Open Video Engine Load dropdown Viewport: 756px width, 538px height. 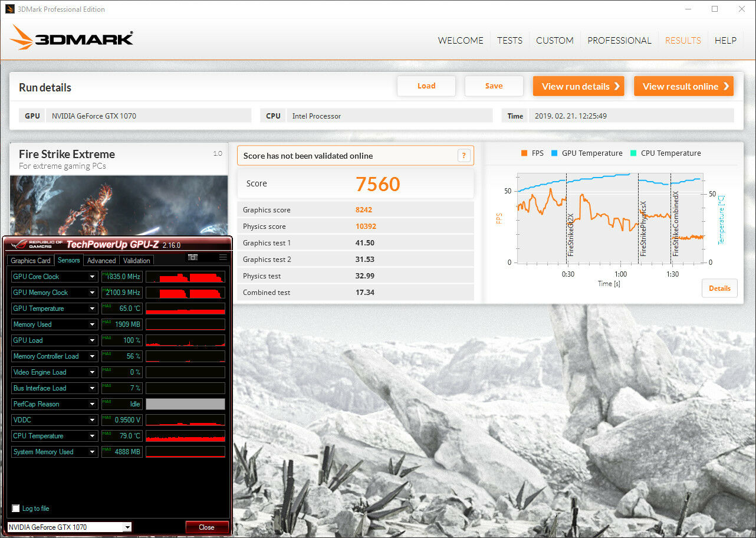click(x=93, y=372)
